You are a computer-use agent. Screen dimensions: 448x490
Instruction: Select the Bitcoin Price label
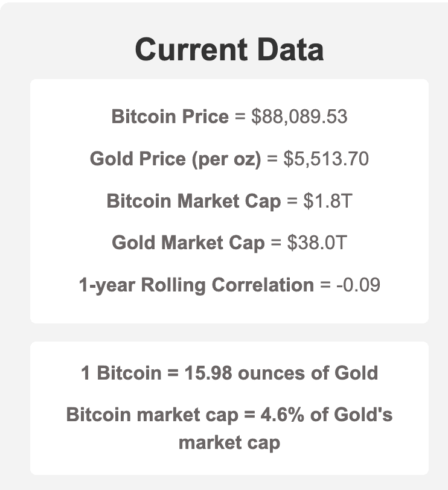[x=170, y=116]
